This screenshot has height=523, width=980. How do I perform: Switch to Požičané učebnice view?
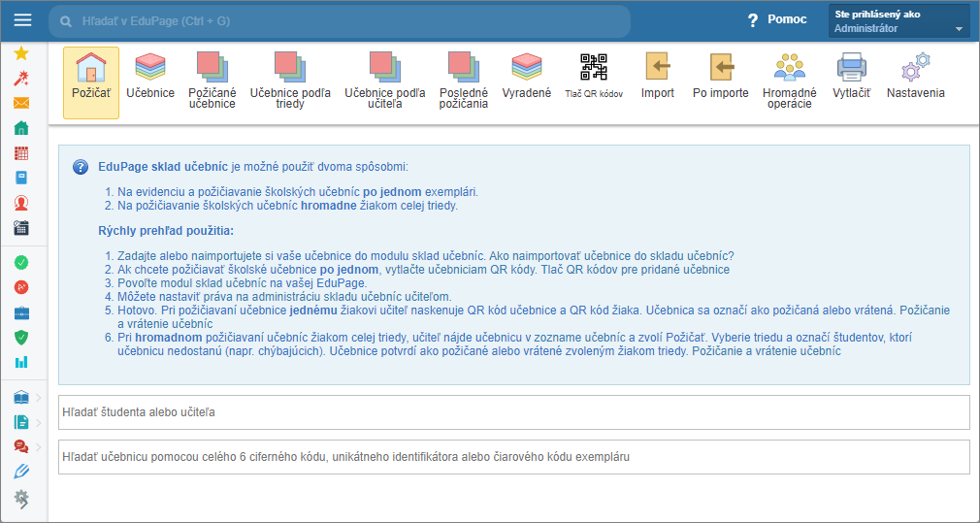click(x=212, y=80)
